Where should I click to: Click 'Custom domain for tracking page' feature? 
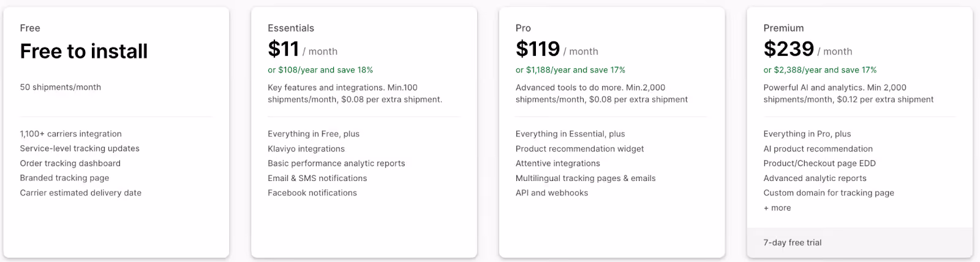coord(829,193)
